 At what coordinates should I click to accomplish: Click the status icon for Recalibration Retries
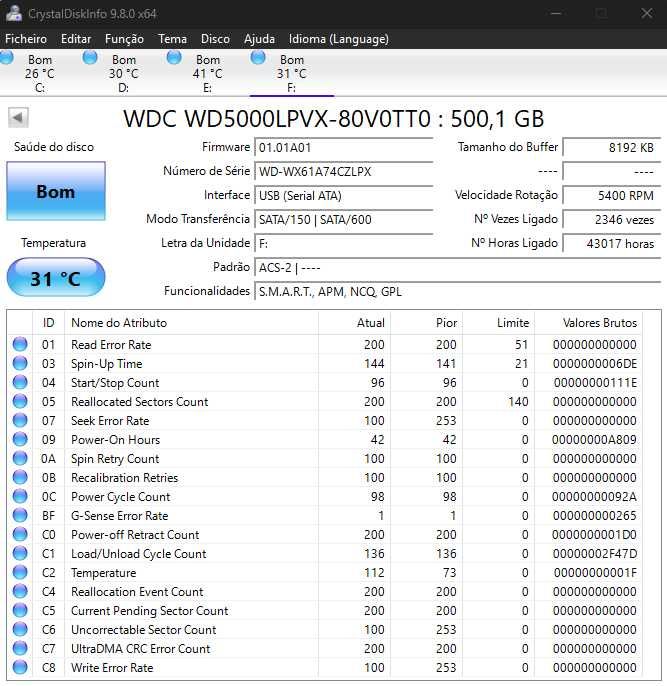click(20, 477)
